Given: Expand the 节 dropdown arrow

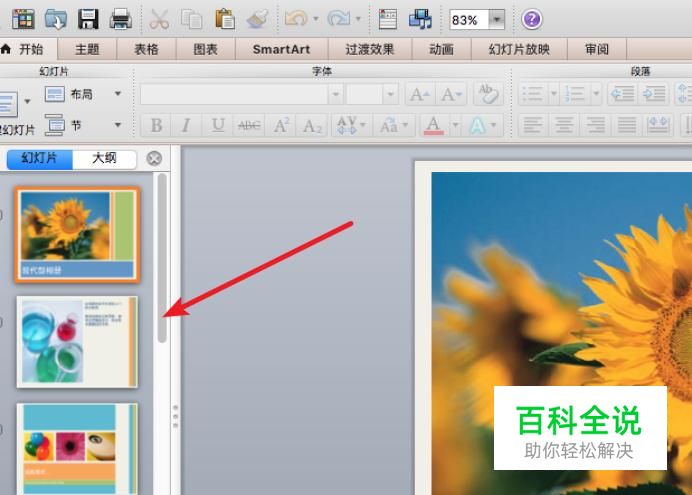Looking at the screenshot, I should coord(118,125).
